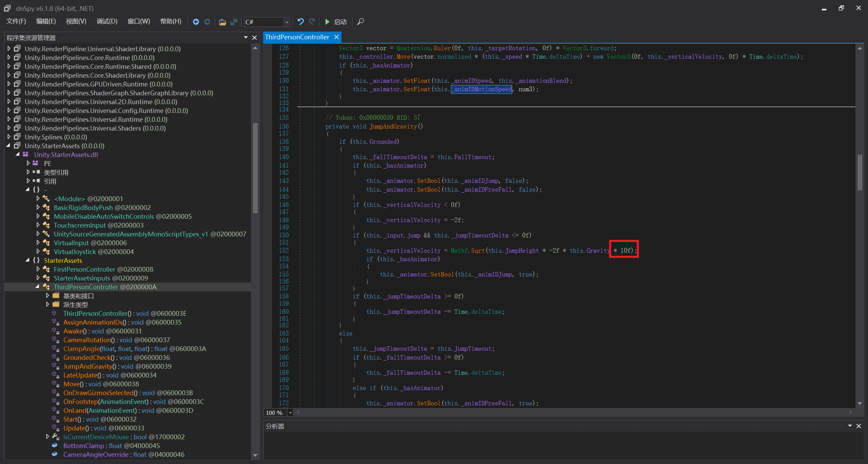
Task: Click the search magnifier icon
Action: (360, 22)
